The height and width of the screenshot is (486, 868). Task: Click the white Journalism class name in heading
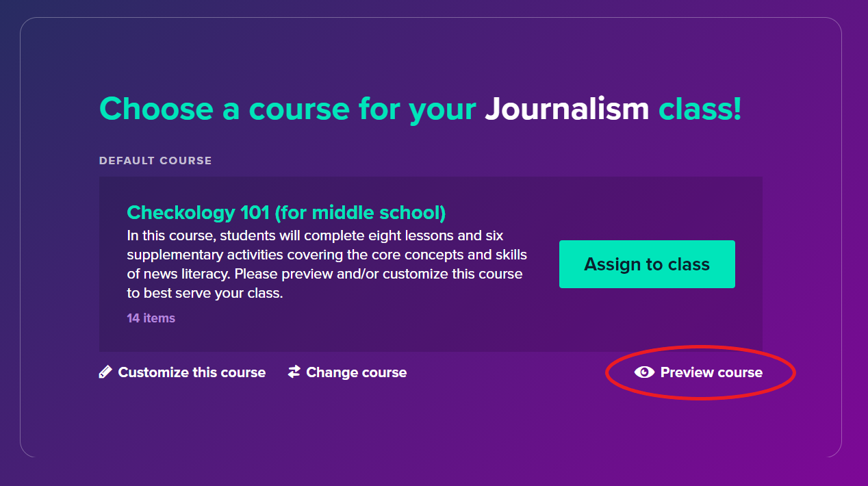point(567,110)
